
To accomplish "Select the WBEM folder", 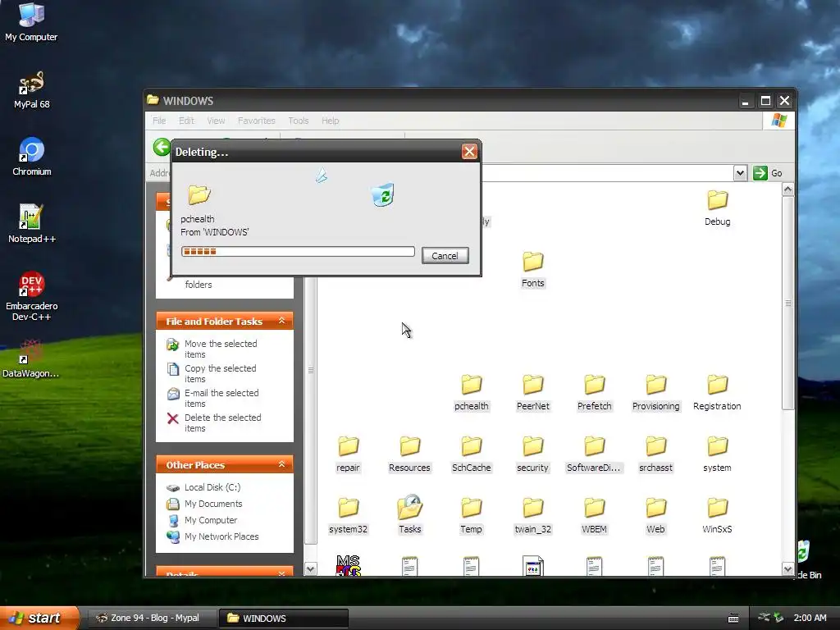I will tap(594, 515).
